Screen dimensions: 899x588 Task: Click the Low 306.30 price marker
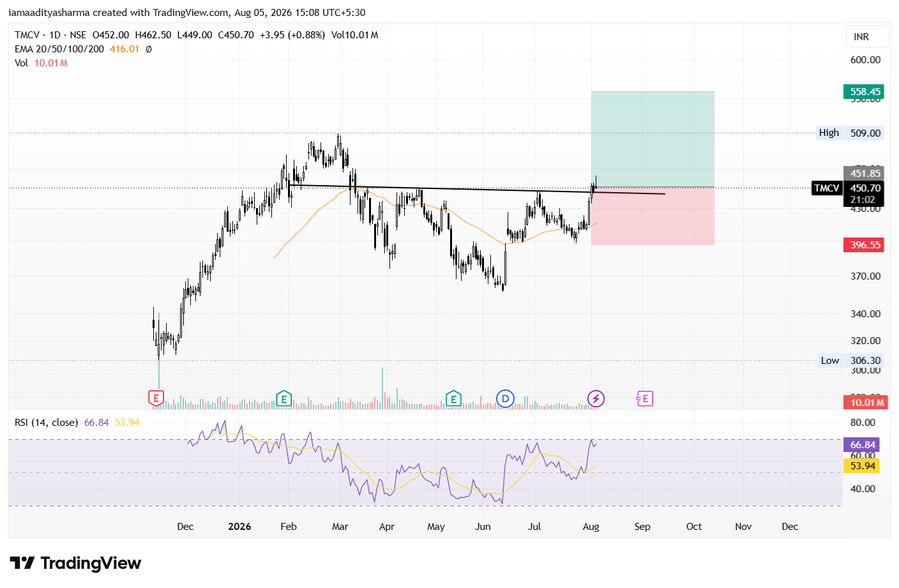851,361
